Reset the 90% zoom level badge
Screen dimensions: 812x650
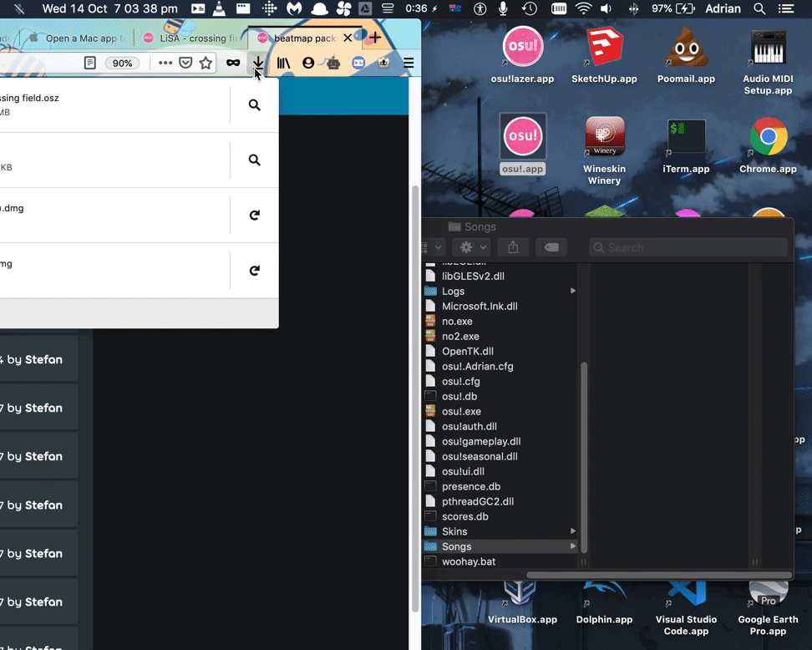(122, 63)
